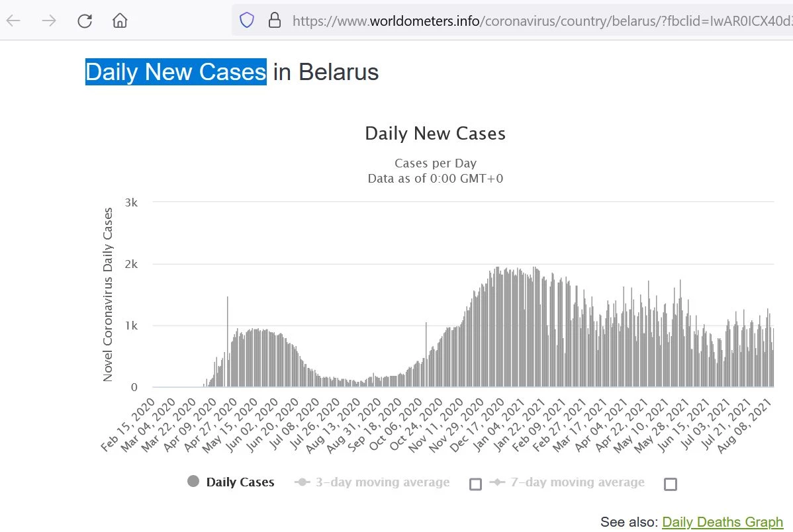The height and width of the screenshot is (532, 793).
Task: Toggle the Daily Cases series label
Action: (x=240, y=482)
